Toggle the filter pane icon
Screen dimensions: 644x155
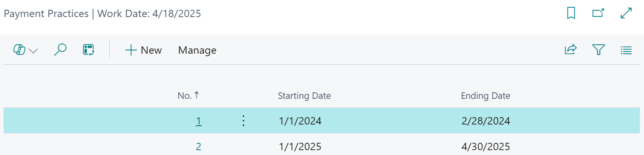[598, 50]
